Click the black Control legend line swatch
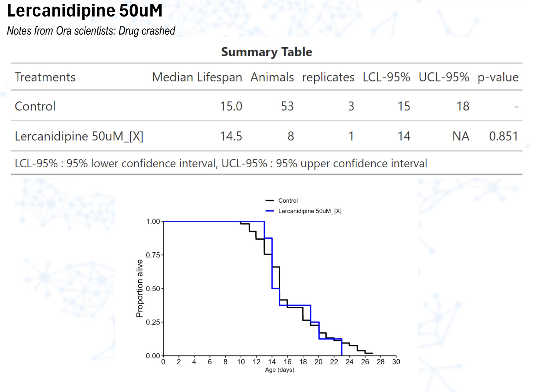This screenshot has height=392, width=540. (270, 200)
